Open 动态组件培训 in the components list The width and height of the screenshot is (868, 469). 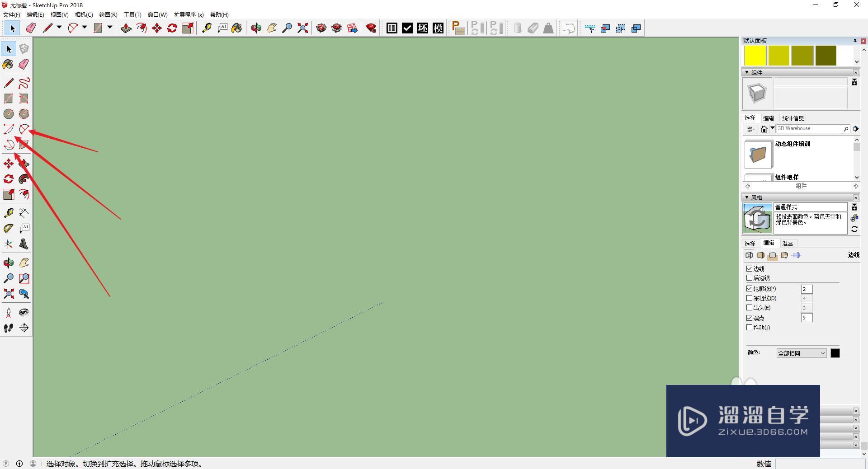point(792,144)
